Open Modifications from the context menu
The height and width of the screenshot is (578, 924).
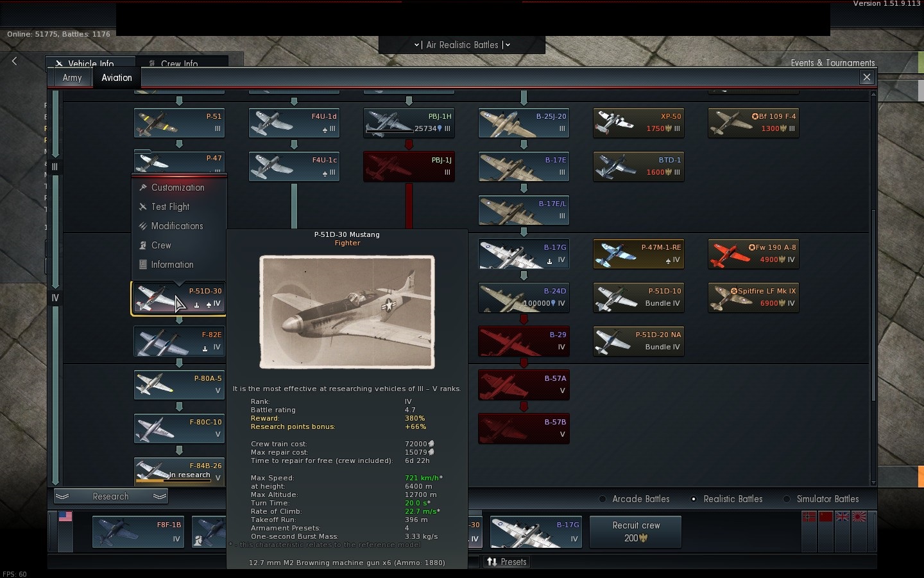[x=178, y=226]
